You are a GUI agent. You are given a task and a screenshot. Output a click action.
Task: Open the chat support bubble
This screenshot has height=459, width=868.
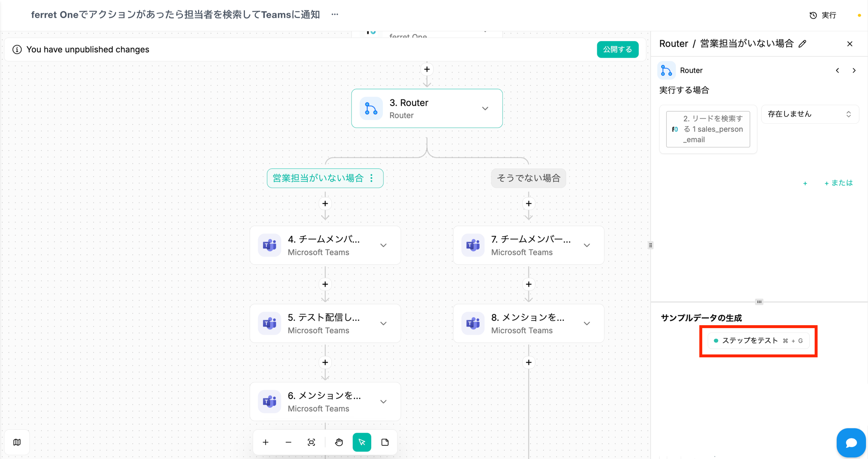coord(851,442)
